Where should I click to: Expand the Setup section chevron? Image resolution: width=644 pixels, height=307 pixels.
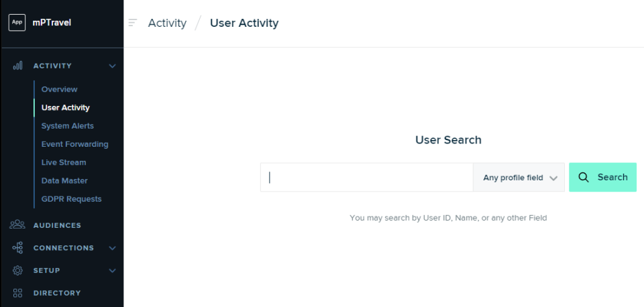112,271
